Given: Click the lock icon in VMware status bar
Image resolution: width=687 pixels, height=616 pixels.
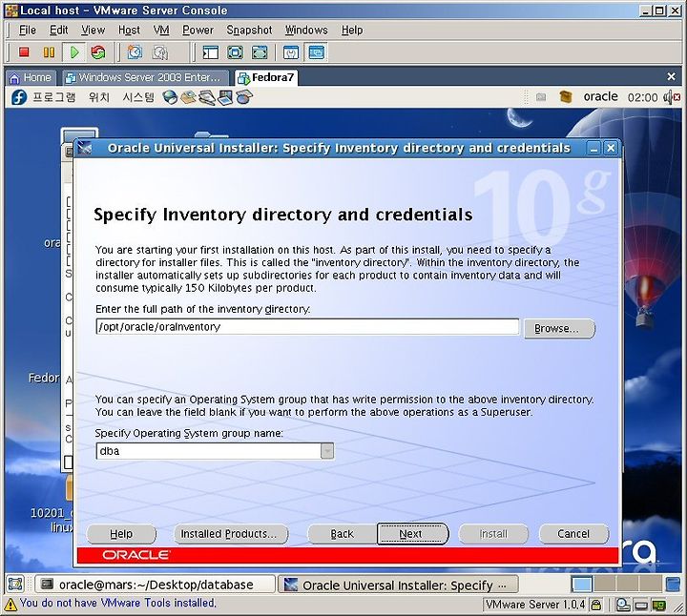Looking at the screenshot, I should 595,606.
